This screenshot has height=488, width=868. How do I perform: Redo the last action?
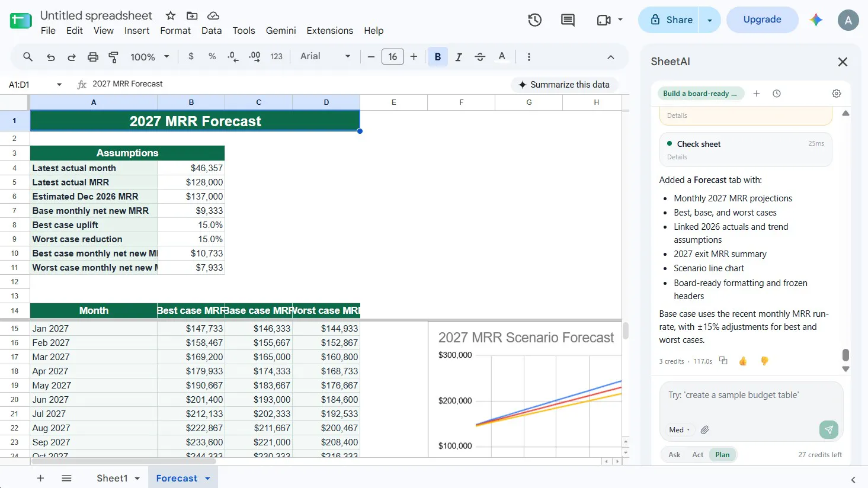point(72,57)
